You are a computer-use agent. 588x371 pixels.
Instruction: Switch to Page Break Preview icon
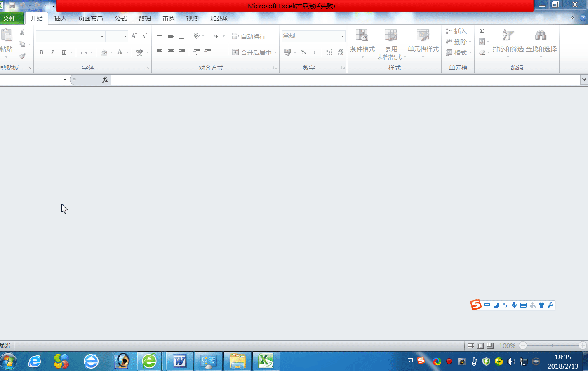point(490,346)
